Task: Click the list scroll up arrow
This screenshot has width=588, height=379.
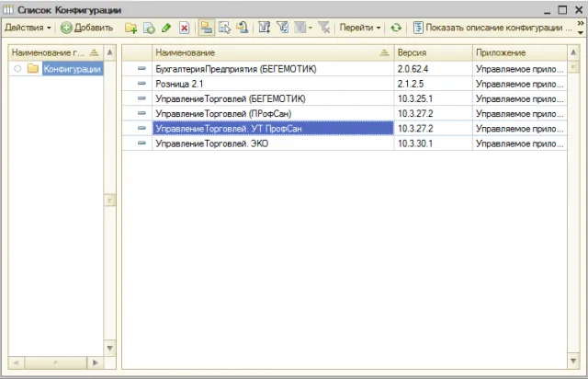Action: click(x=573, y=52)
